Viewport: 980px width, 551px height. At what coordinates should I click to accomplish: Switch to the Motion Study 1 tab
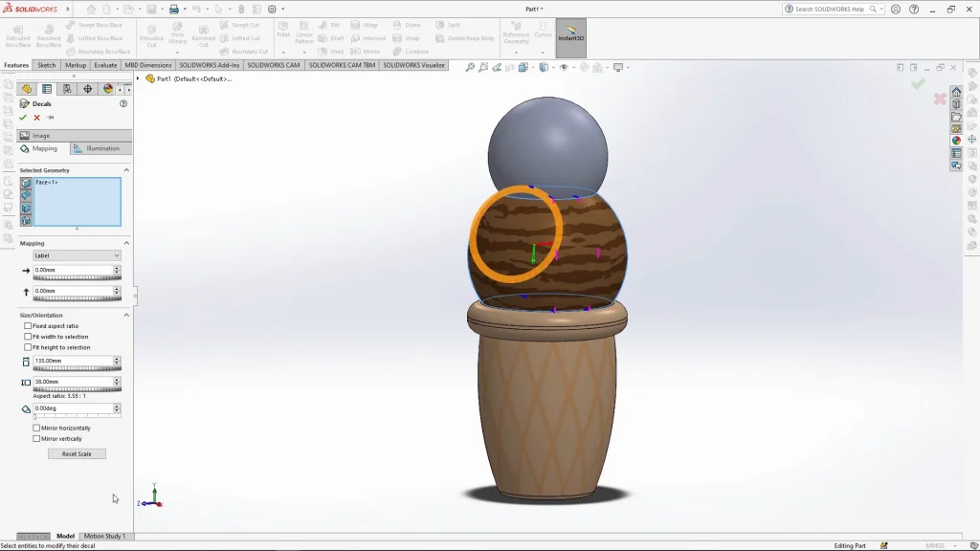click(104, 536)
